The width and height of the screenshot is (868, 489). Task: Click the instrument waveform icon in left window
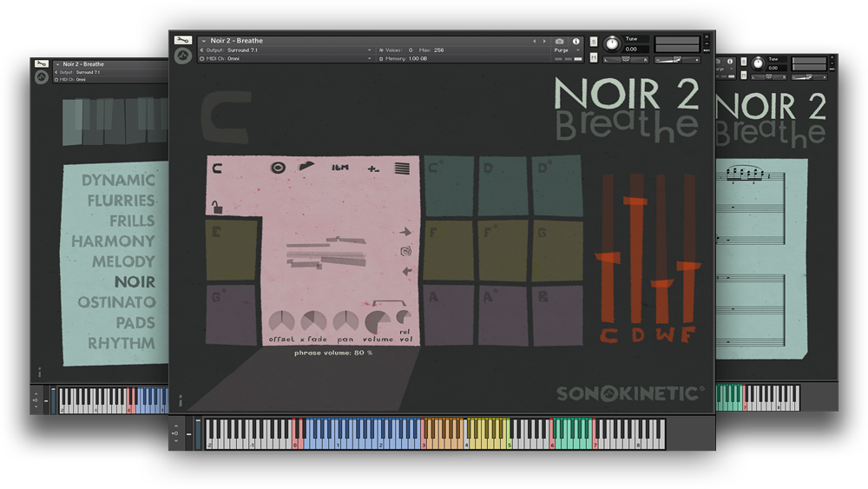click(x=42, y=77)
